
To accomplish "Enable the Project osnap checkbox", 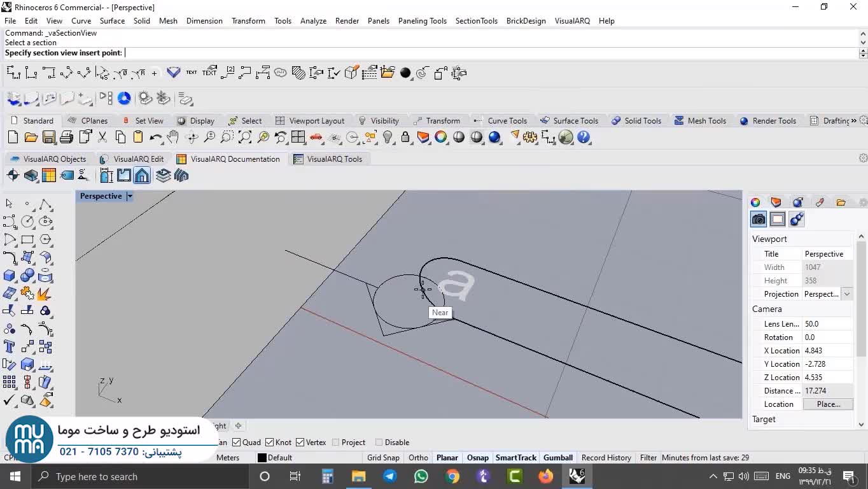I will click(x=335, y=443).
